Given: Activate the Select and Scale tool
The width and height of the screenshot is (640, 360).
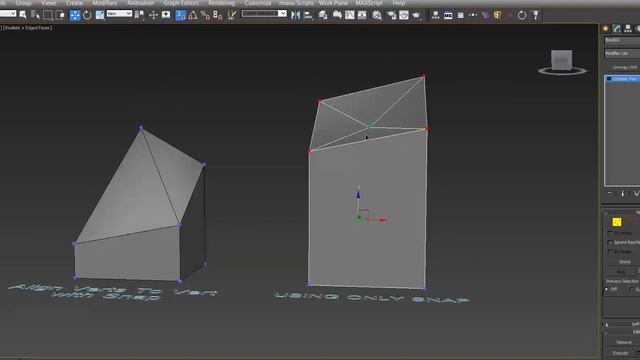Looking at the screenshot, I should click(x=100, y=15).
